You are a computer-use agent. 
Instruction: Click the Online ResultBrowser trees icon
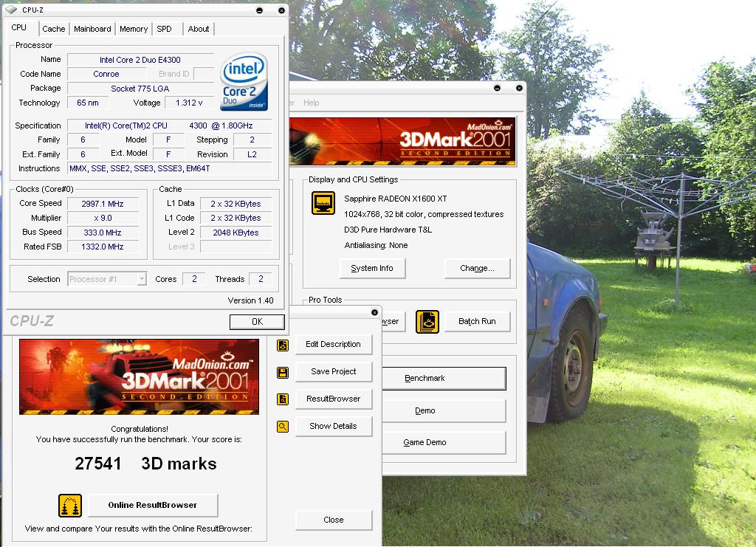(70, 506)
